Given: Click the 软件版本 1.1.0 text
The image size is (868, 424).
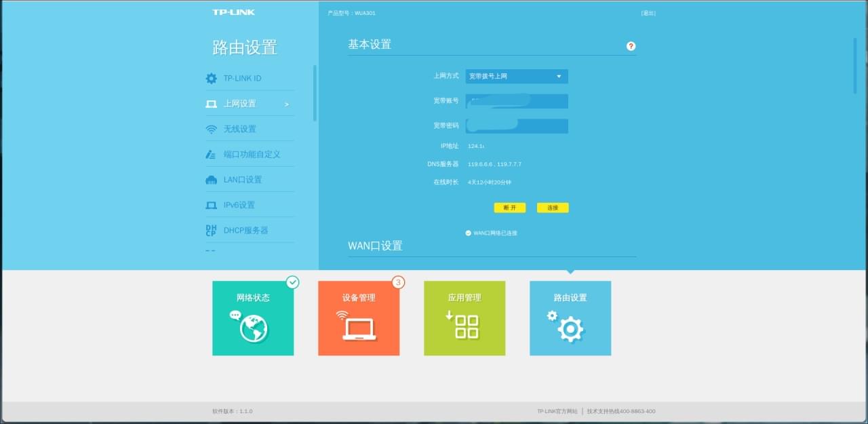Looking at the screenshot, I should pos(232,411).
